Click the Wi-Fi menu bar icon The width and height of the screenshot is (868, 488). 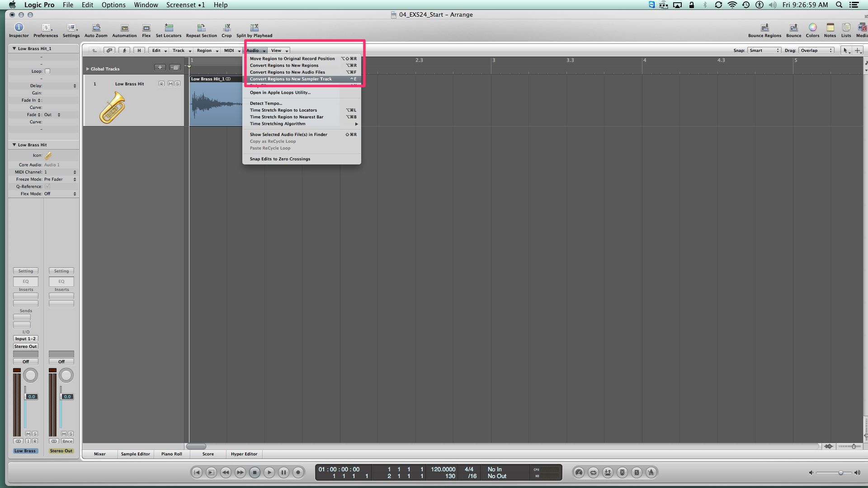click(x=732, y=5)
